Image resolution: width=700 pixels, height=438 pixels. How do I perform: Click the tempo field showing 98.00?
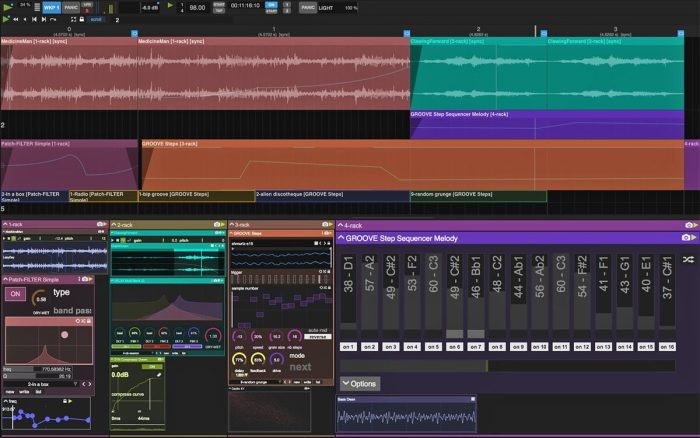coord(197,8)
